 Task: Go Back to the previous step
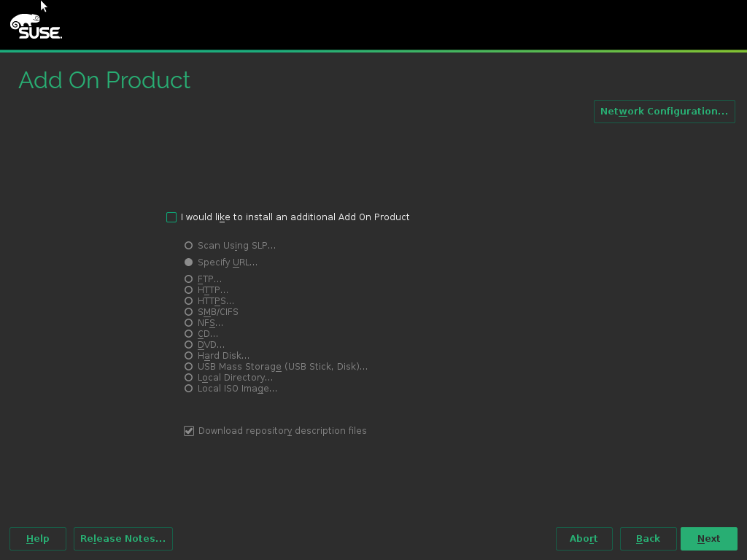click(x=648, y=539)
